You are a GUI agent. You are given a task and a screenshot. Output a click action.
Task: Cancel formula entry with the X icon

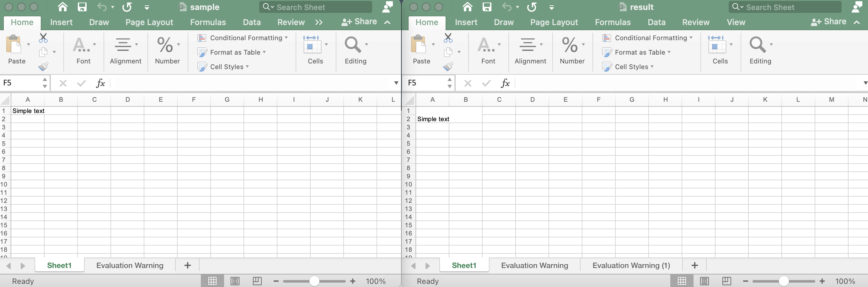point(63,83)
